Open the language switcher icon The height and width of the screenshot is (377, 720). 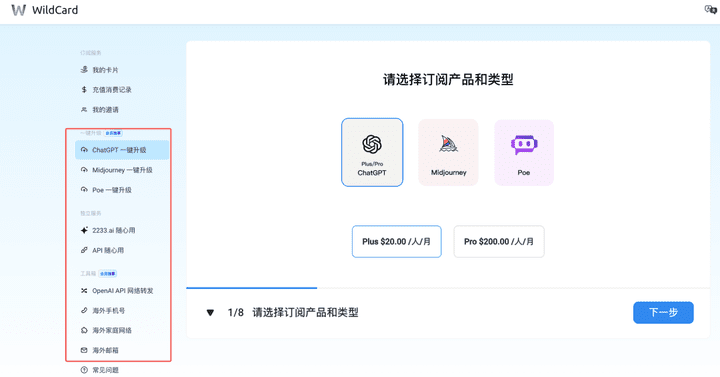(x=710, y=9)
